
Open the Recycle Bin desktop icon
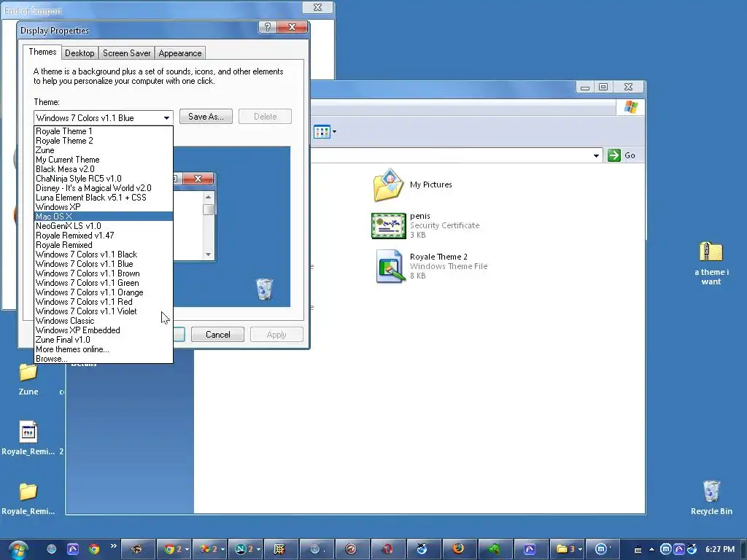pos(711,497)
